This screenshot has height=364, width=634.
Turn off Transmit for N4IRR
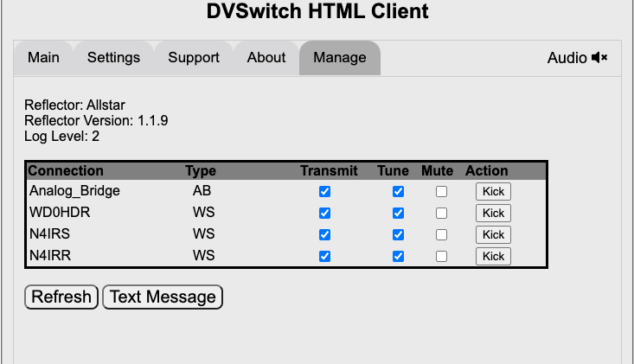[x=324, y=256]
